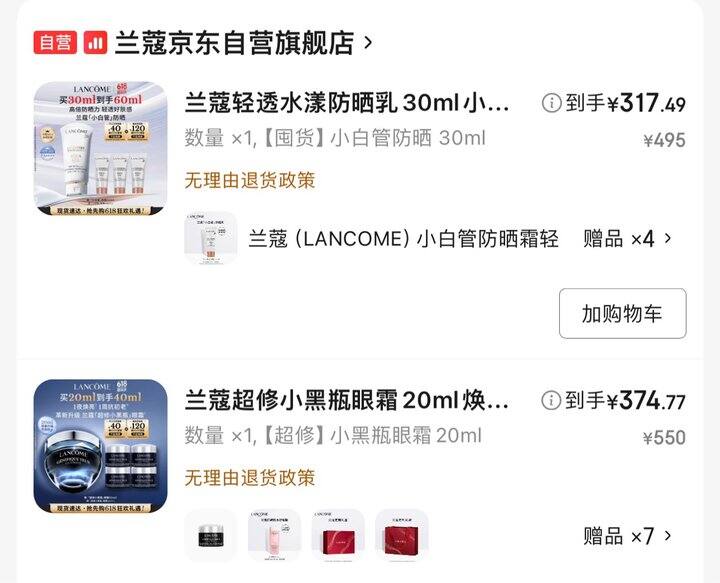
Task: Open 兰蔻轻透水漾防晒乳 30ml title
Action: (x=347, y=103)
